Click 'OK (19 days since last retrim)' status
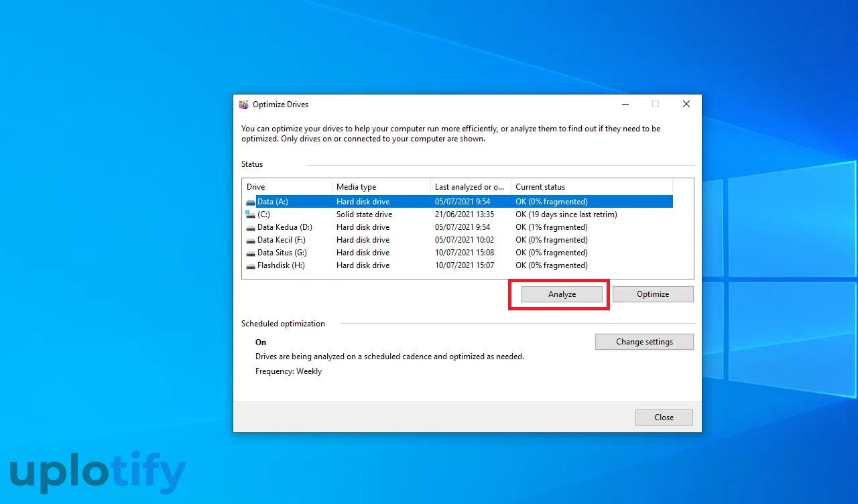This screenshot has width=858, height=504. coord(566,214)
